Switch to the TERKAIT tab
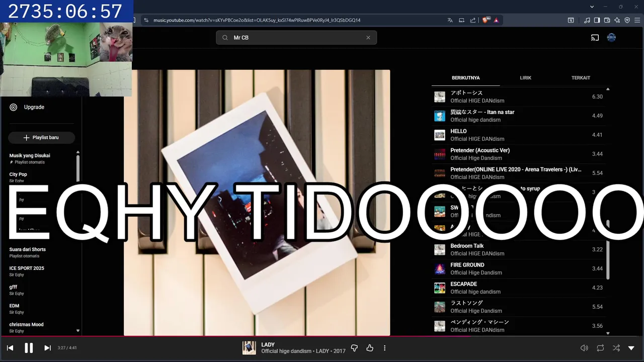Image resolution: width=644 pixels, height=362 pixels. (x=581, y=78)
